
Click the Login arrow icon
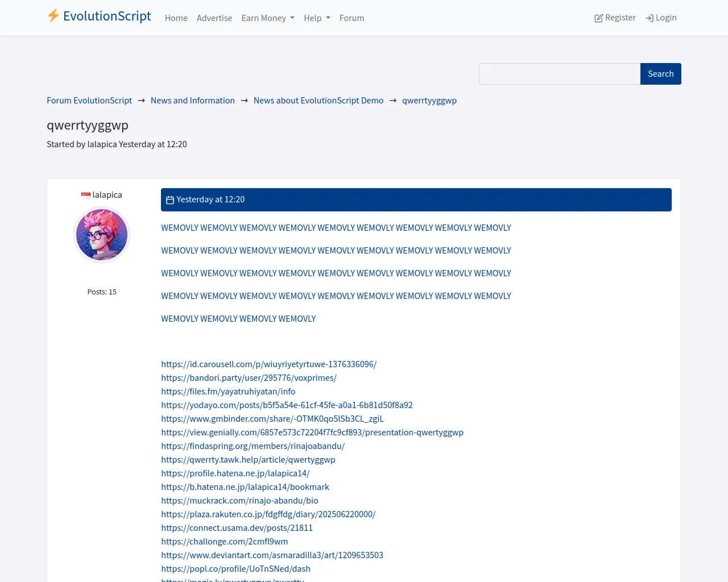tap(649, 18)
